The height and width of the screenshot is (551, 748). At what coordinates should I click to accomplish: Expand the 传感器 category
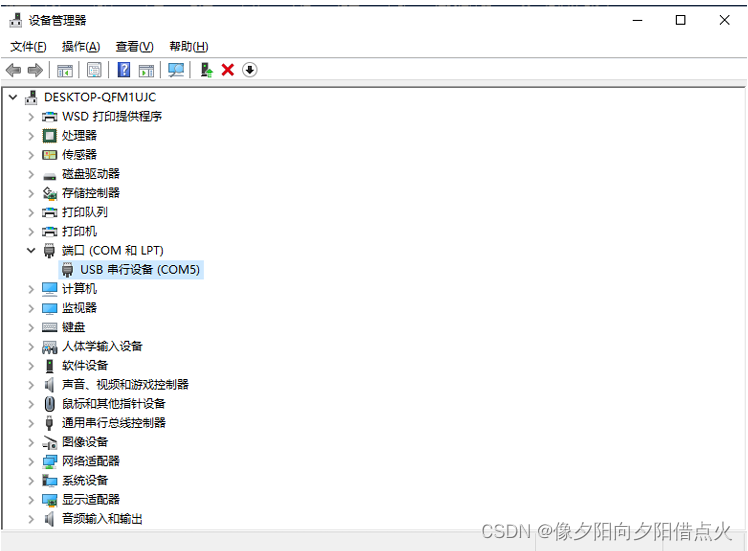tap(31, 155)
